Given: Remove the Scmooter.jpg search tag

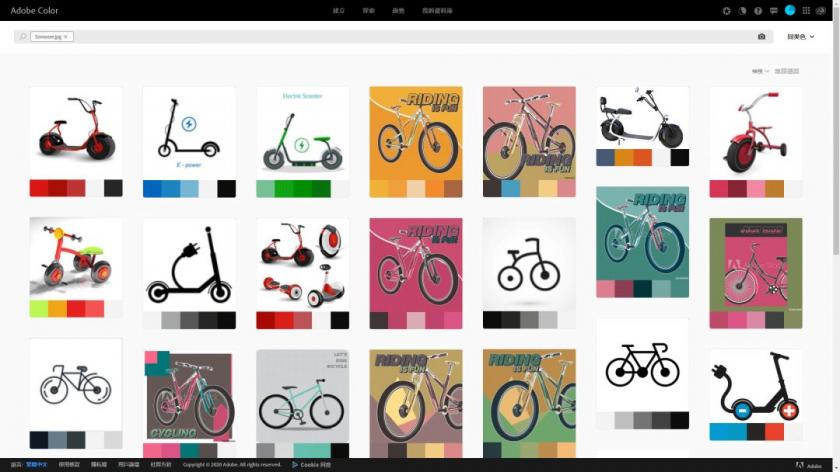Looking at the screenshot, I should [x=66, y=37].
